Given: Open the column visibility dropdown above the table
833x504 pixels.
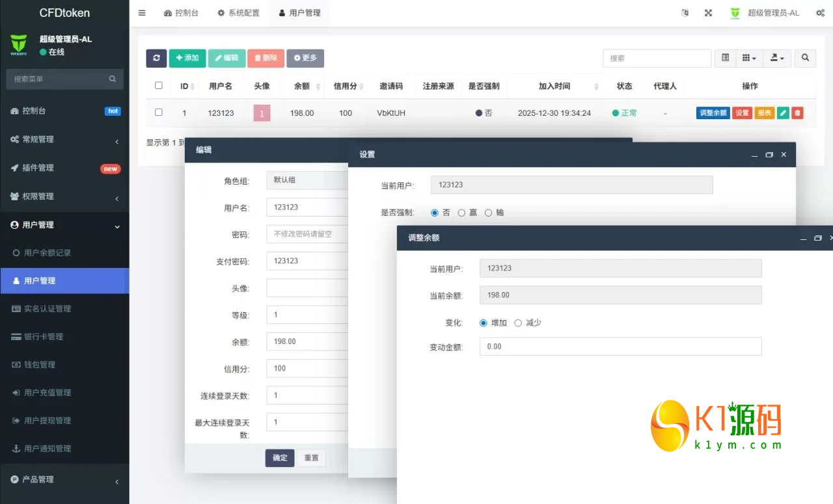Looking at the screenshot, I should click(x=748, y=58).
